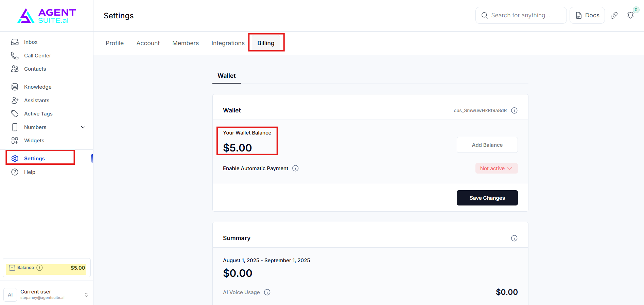Click the AI Voice Usage info icon
The height and width of the screenshot is (305, 644).
pos(267,292)
